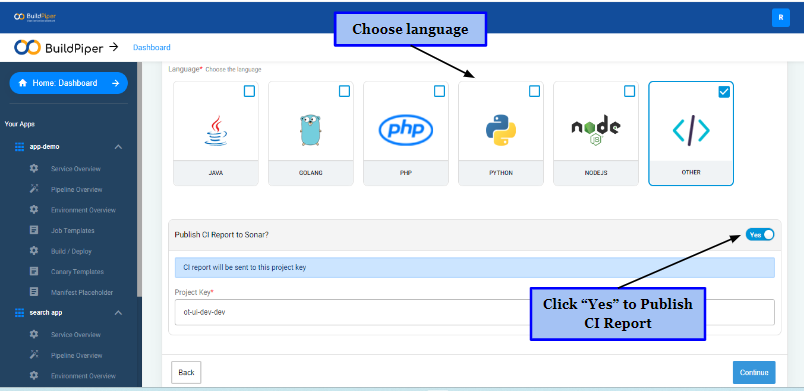Open Pipeline Overview under search app
Screen dimensions: 804x391
coord(76,355)
